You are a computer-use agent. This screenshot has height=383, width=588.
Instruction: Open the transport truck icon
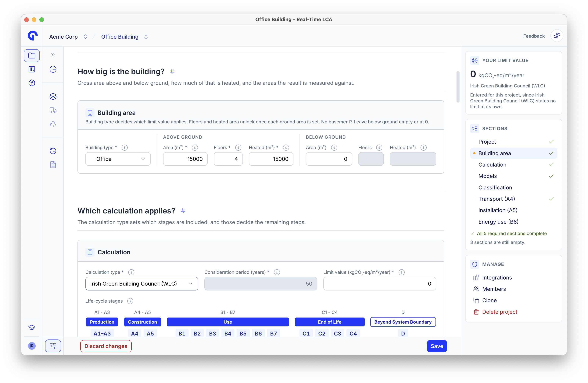coord(53,110)
